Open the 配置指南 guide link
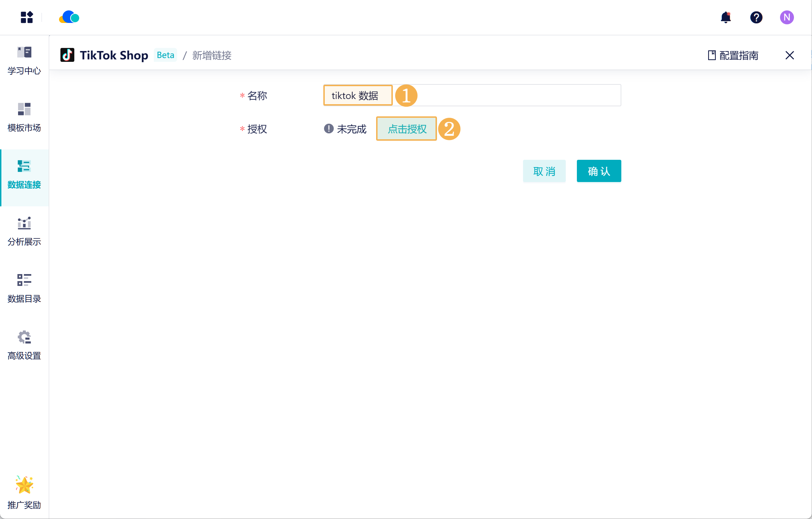 (733, 55)
